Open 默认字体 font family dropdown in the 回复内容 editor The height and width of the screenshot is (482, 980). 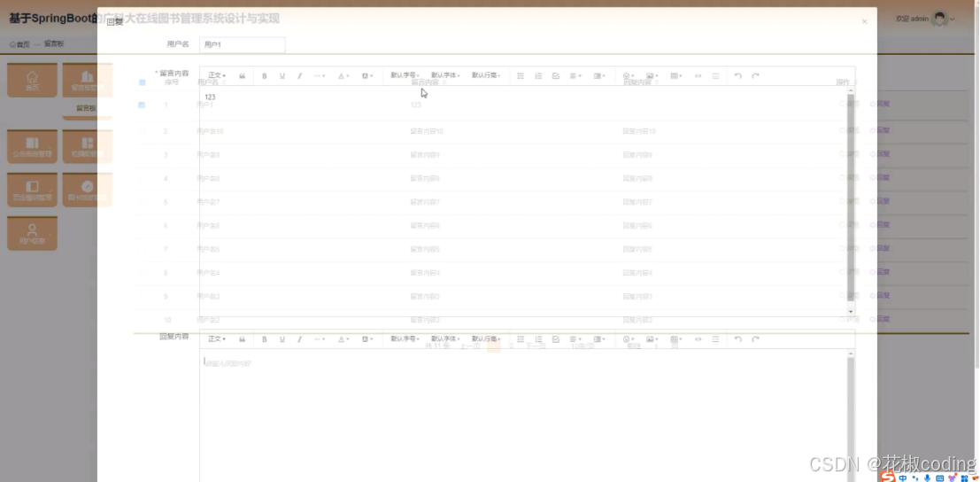click(x=445, y=338)
